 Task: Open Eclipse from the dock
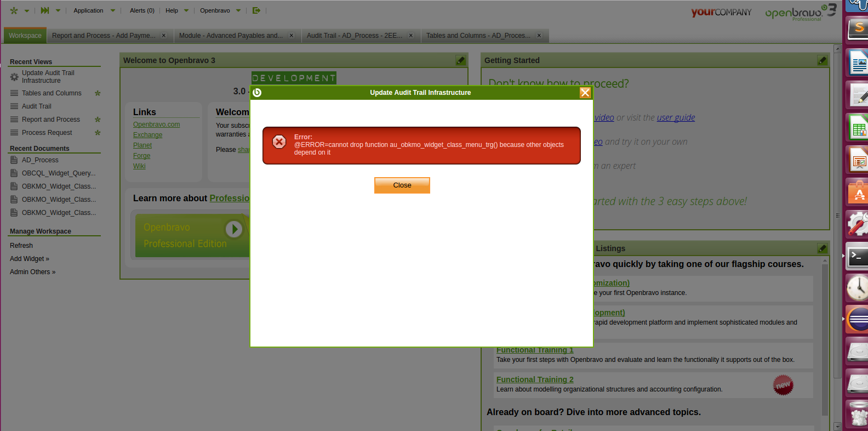[858, 319]
